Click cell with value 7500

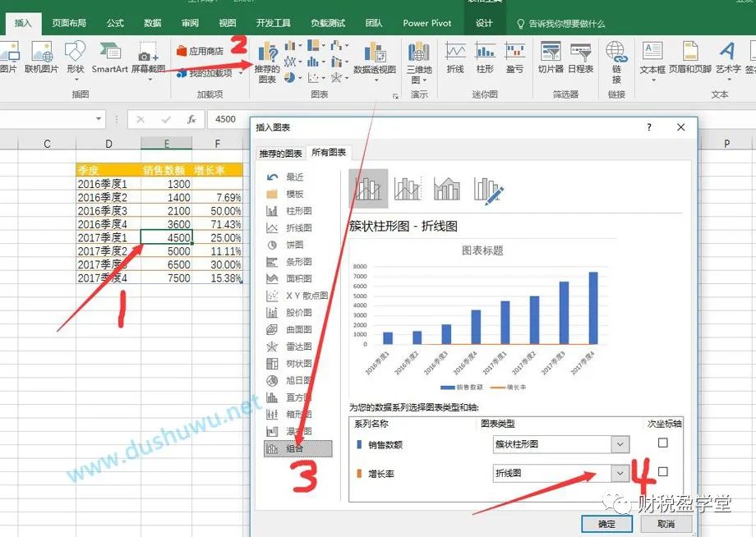tap(166, 278)
